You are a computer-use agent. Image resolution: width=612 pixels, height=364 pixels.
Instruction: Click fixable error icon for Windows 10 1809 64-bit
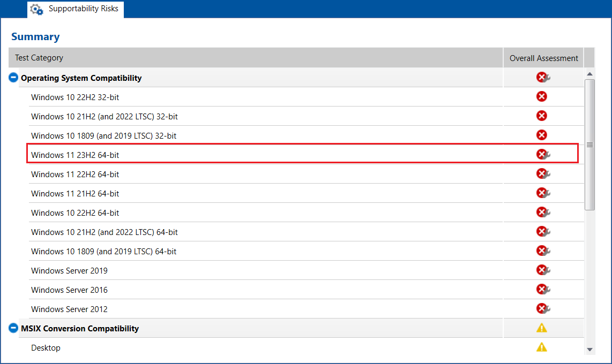pyautogui.click(x=543, y=251)
